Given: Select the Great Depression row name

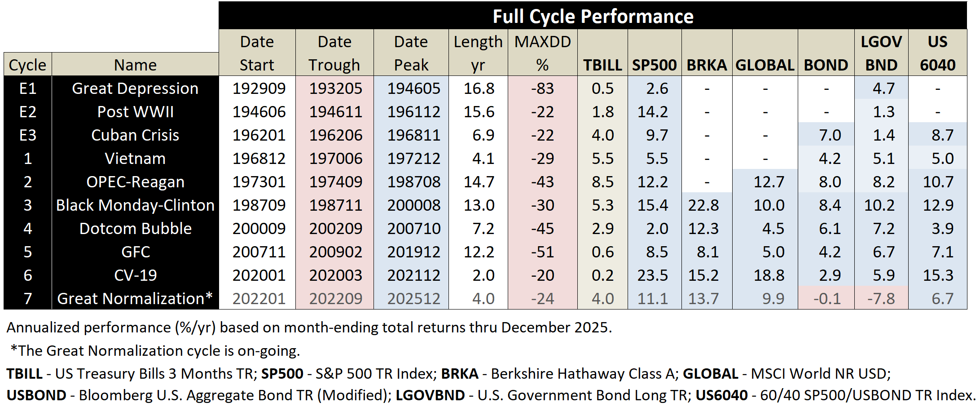Looking at the screenshot, I should click(135, 88).
